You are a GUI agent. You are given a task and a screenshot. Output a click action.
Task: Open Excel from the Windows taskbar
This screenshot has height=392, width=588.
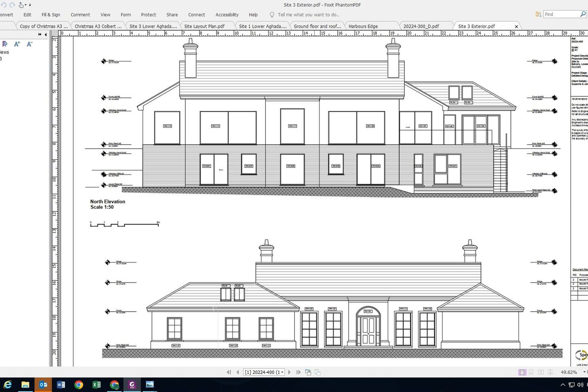pos(97,385)
